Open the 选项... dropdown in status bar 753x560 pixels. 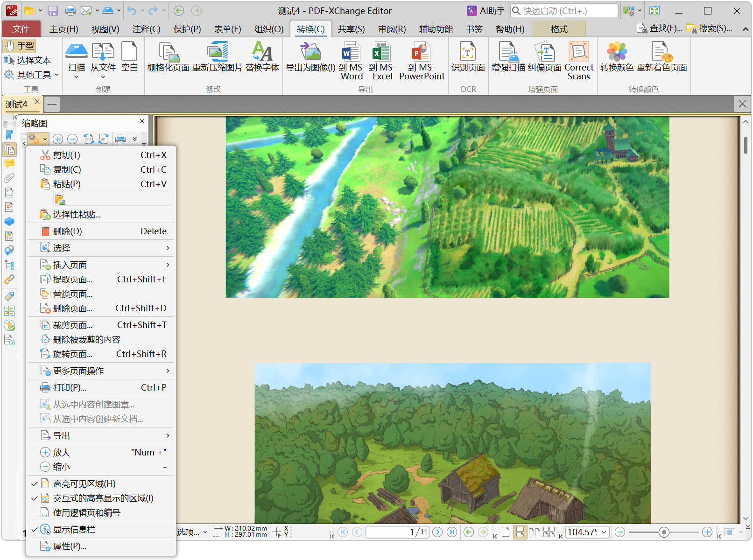pos(192,532)
